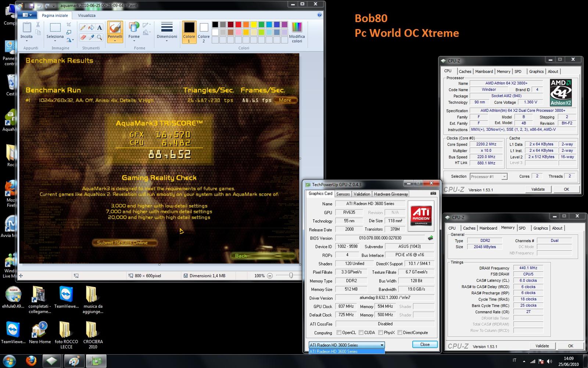Screen dimensions: 588x368
Task: Click Validate in the lower CPU-Z window
Action: point(542,346)
